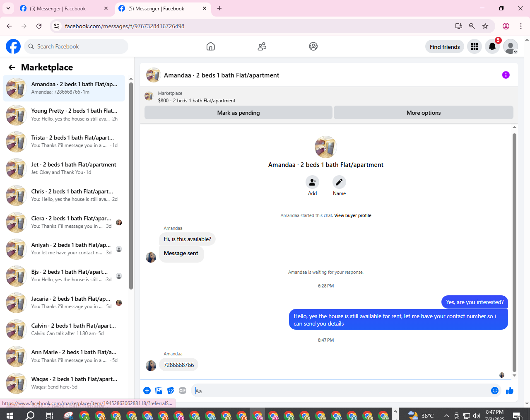Close the second Messenger tab

(x=205, y=8)
